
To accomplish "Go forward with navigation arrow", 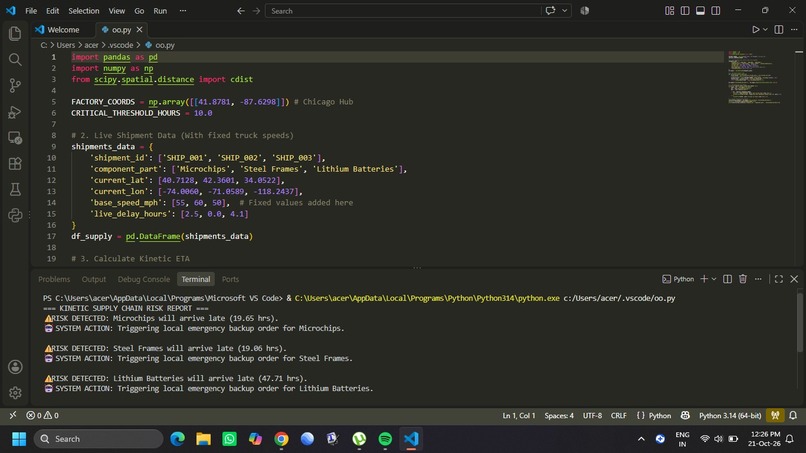I will (256, 11).
